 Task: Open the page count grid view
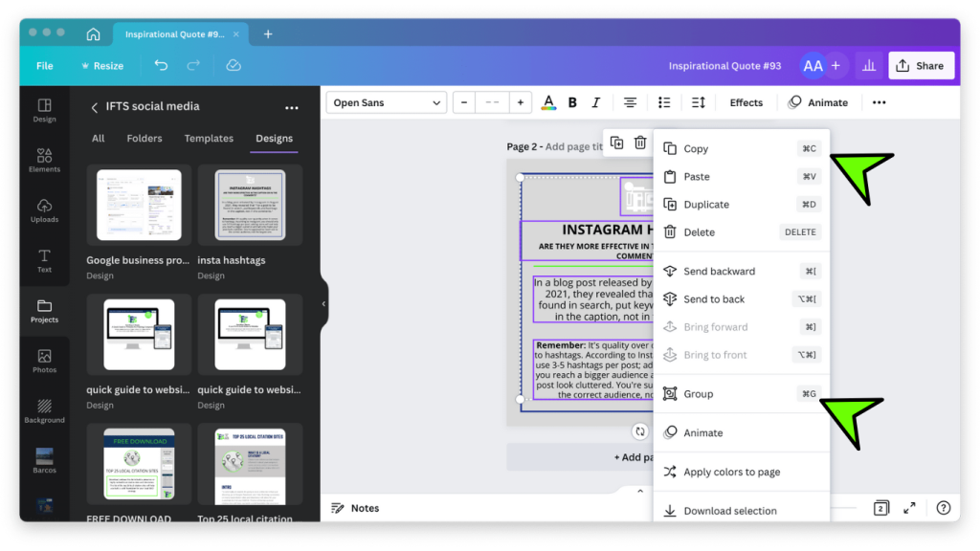880,508
